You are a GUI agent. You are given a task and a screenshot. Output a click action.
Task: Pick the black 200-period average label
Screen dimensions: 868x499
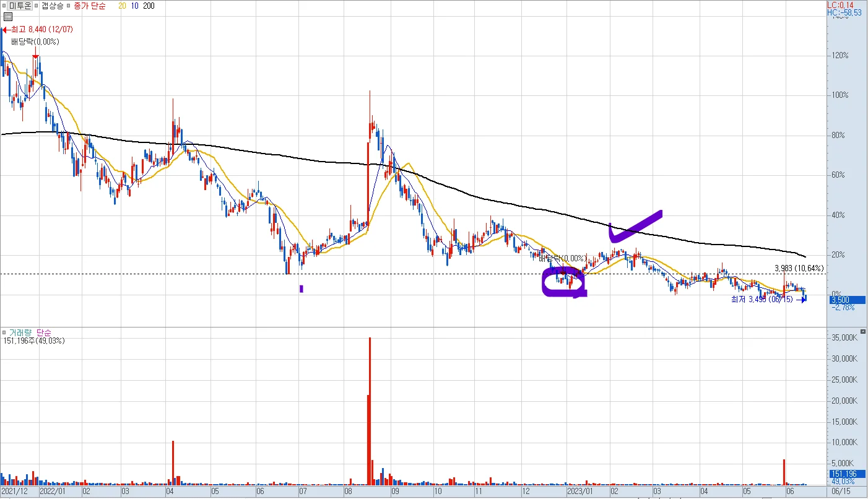[149, 6]
